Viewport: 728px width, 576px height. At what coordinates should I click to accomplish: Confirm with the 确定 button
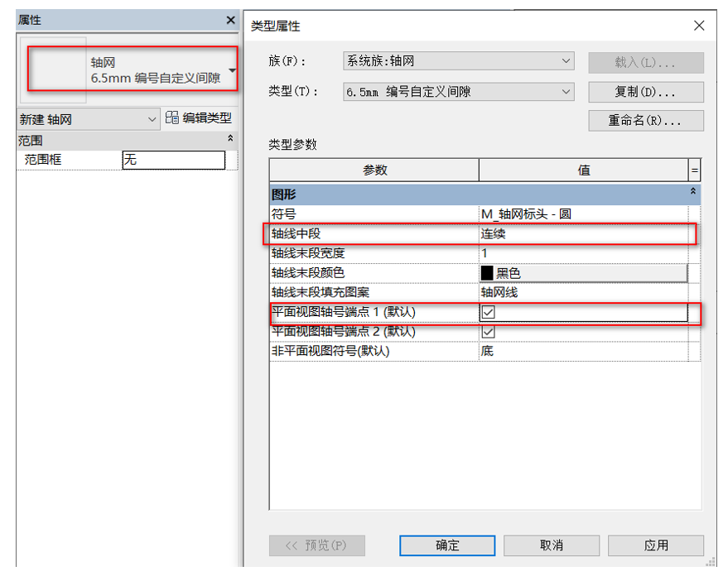[x=447, y=545]
